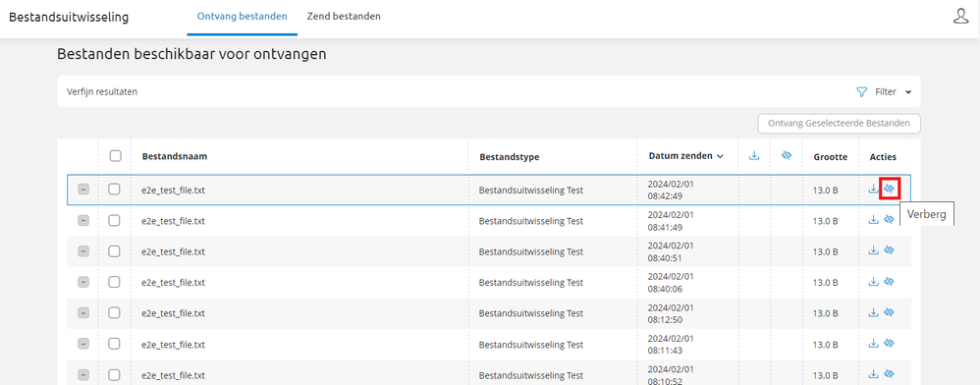Hide the file sent at 08:41:49

coord(890,219)
